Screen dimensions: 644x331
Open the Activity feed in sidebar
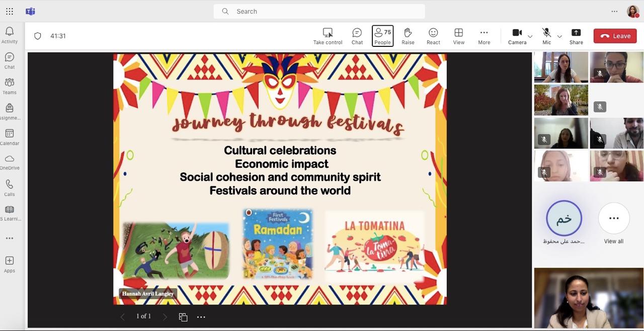tap(9, 35)
